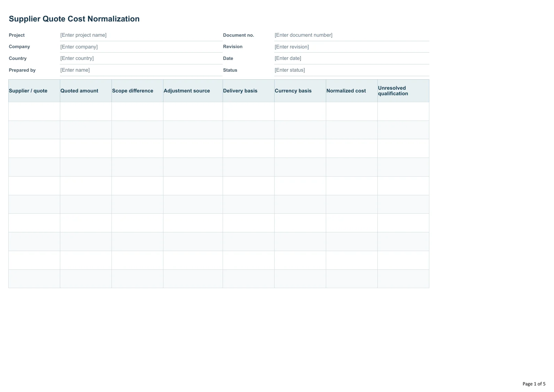
Task: Click the 'Supplier / quote' column header
Action: pos(34,91)
